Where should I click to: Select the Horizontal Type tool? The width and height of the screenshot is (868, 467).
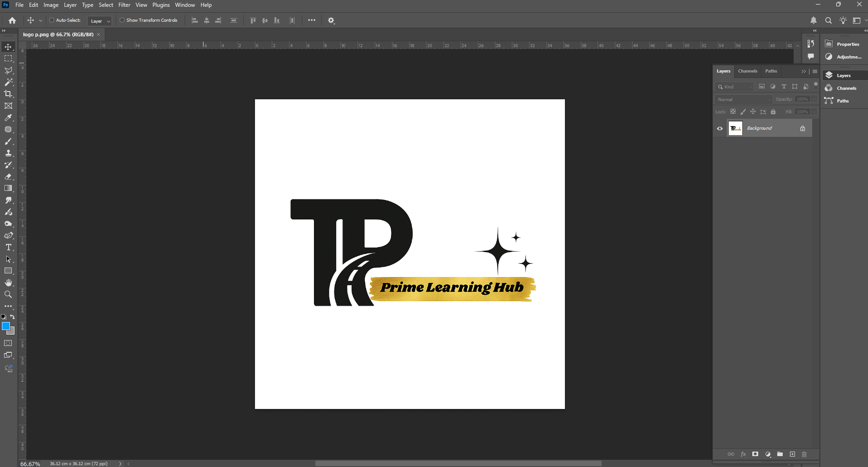tap(8, 247)
